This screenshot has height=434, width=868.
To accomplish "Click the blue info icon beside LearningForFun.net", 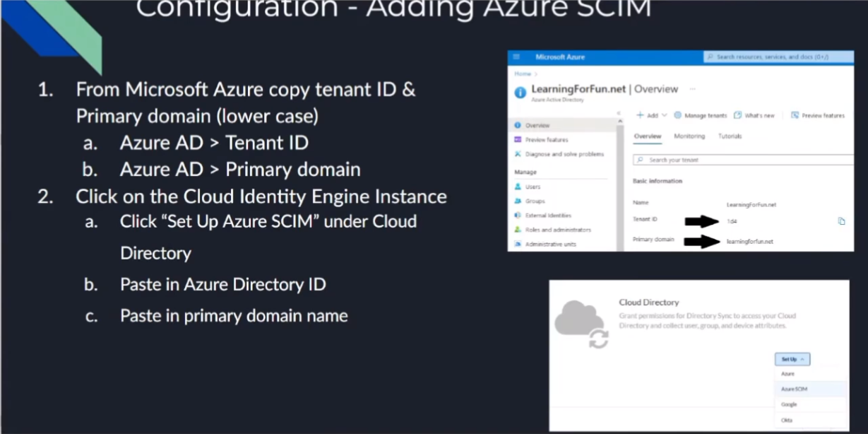I will (x=521, y=92).
